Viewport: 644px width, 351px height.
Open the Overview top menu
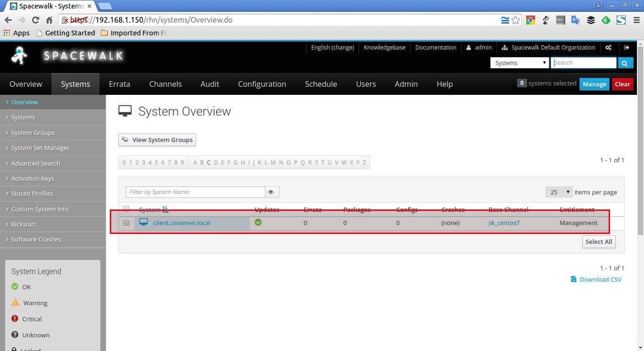26,84
